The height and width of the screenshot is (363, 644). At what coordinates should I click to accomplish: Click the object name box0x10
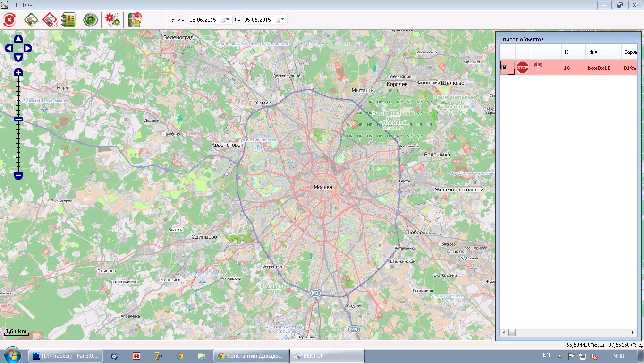click(x=599, y=68)
